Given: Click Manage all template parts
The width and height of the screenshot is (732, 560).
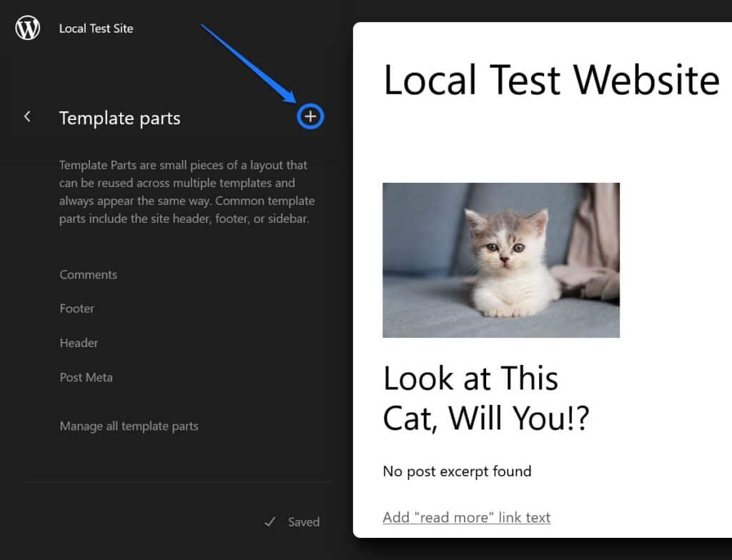Looking at the screenshot, I should (129, 426).
